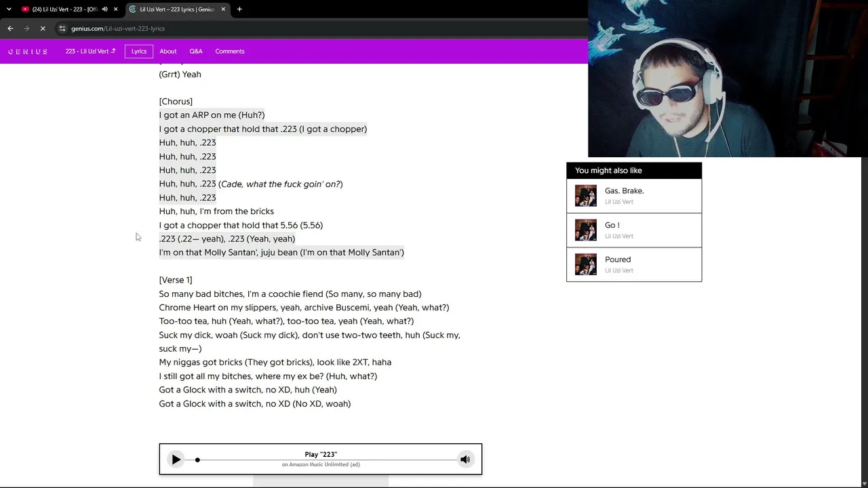This screenshot has height=488, width=868.
Task: Click the 'Gas. Brake.' album thumbnail
Action: point(586,196)
